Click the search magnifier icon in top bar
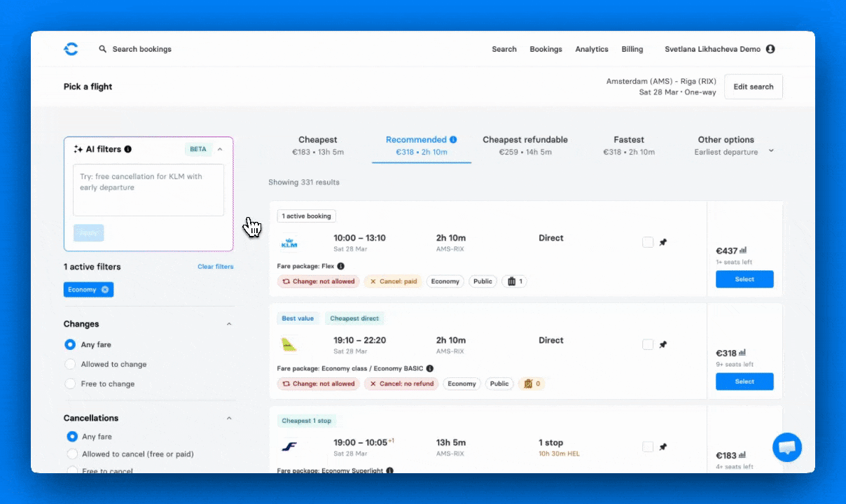 102,49
